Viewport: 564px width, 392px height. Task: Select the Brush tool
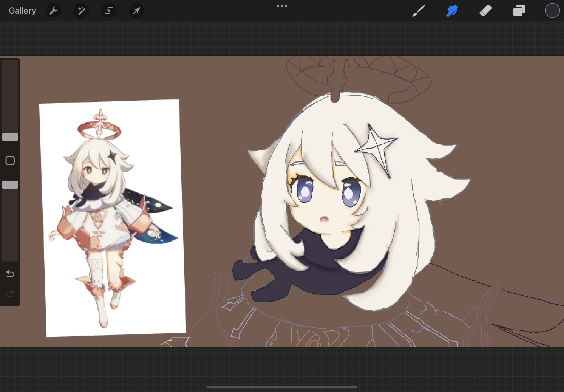click(x=419, y=10)
